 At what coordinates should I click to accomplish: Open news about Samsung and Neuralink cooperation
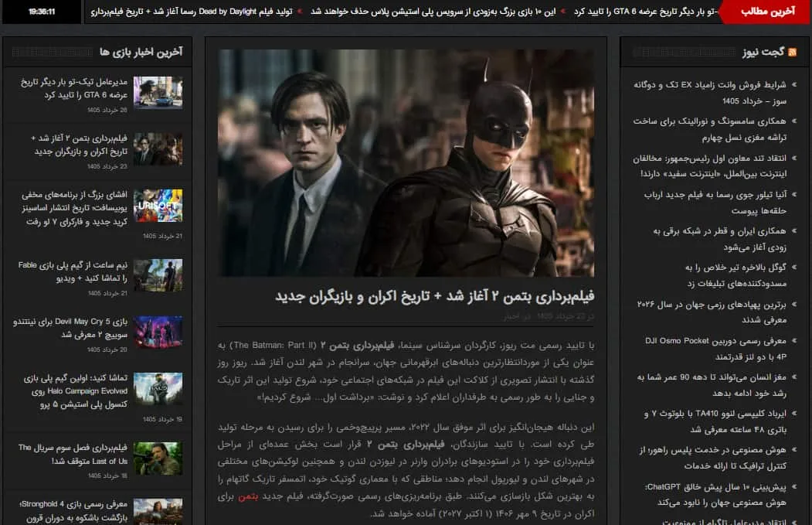(709, 129)
